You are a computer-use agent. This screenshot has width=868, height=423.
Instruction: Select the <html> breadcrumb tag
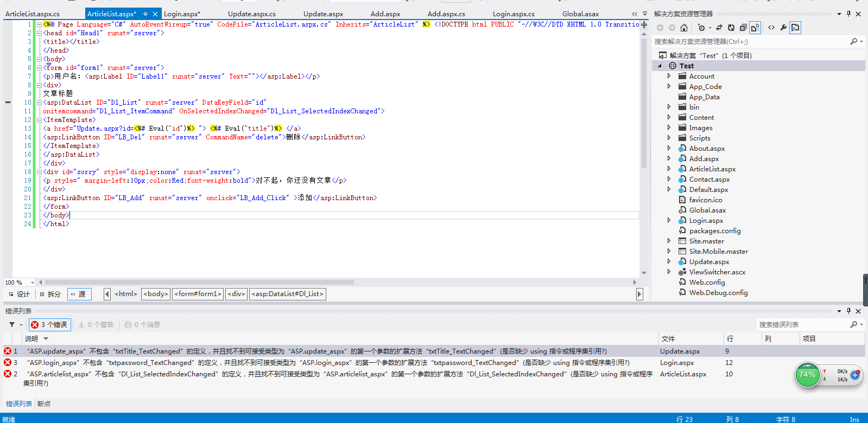[126, 294]
